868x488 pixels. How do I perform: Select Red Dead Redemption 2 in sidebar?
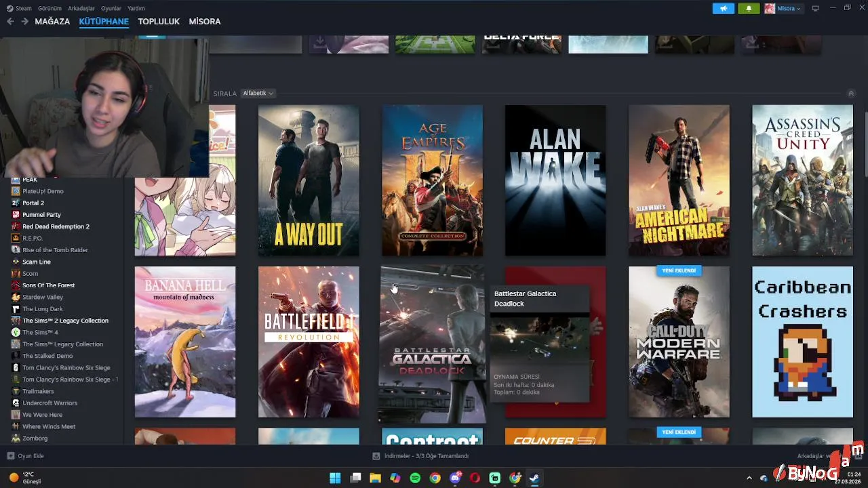pyautogui.click(x=56, y=226)
